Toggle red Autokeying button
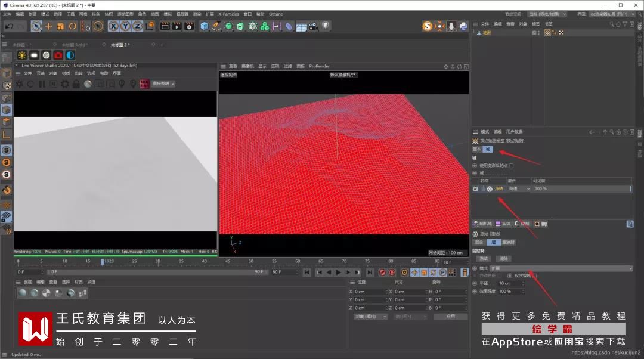The width and height of the screenshot is (644, 359). pos(392,273)
